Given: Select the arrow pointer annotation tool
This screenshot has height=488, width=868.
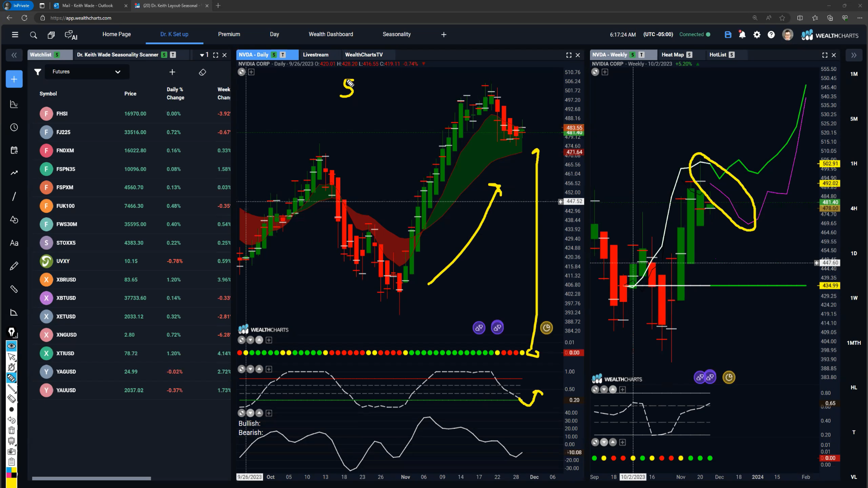Looking at the screenshot, I should 12,357.
